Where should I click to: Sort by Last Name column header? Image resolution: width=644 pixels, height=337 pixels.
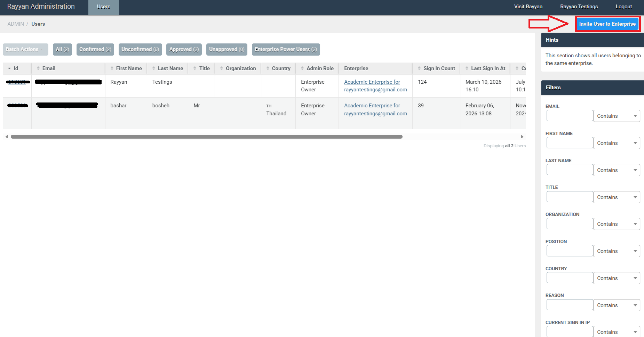(170, 68)
